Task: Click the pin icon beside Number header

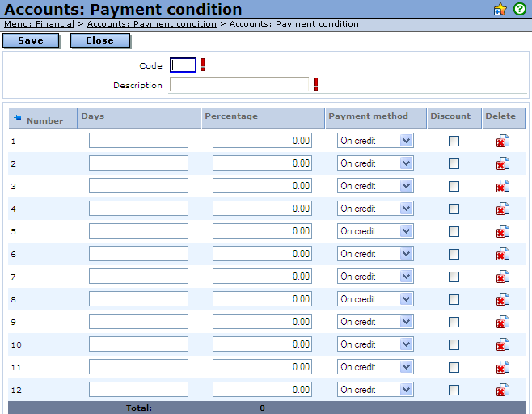Action: [18, 118]
